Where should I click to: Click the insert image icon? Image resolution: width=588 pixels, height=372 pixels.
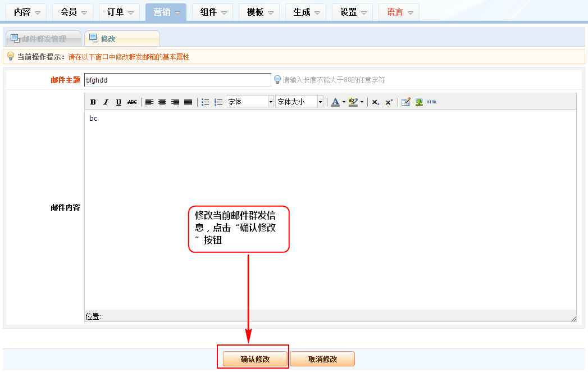click(419, 102)
